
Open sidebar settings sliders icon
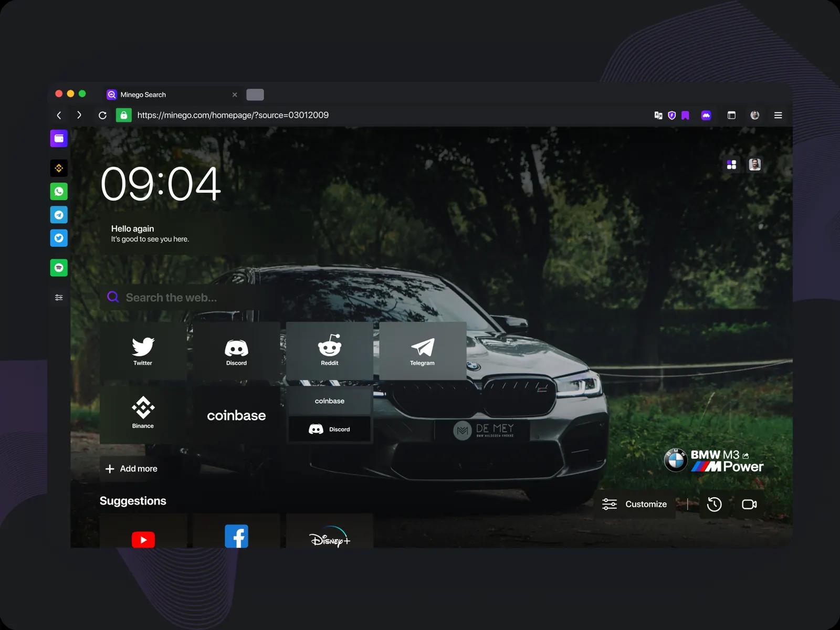click(59, 297)
